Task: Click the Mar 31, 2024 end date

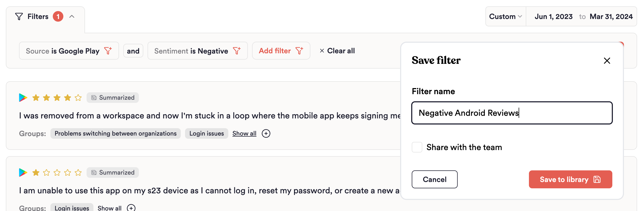Action: point(611,17)
